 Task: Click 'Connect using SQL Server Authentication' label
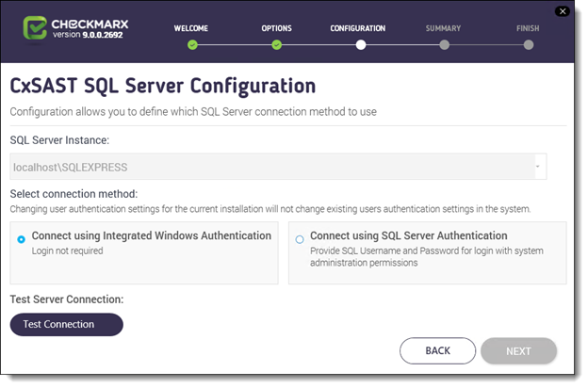point(409,235)
